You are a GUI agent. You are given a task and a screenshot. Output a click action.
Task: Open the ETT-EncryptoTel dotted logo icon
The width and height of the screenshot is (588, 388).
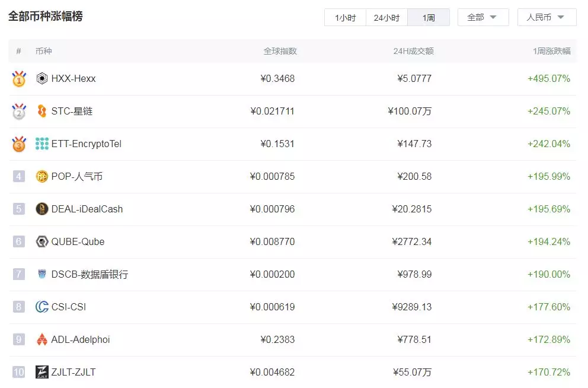[41, 144]
